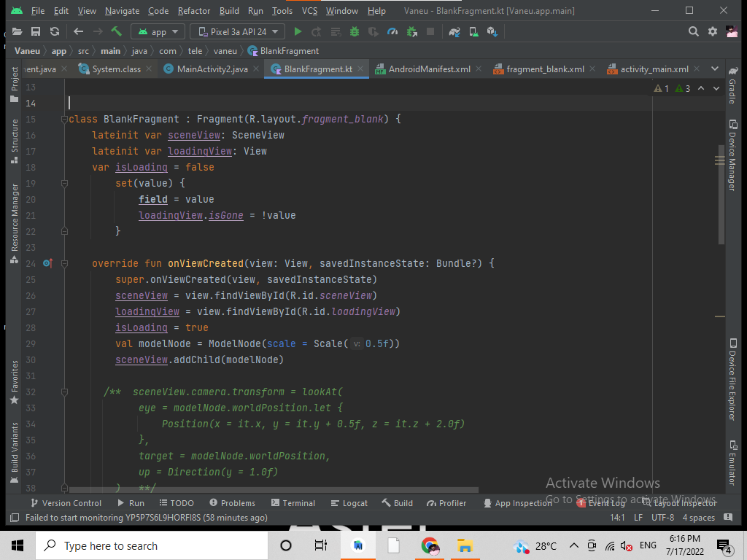
Task: Collapse the BlankFragment class fold arrow
Action: 64,119
